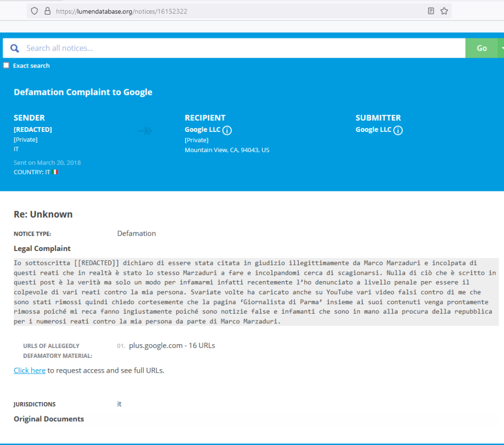Follow the Click here request access link

30,370
